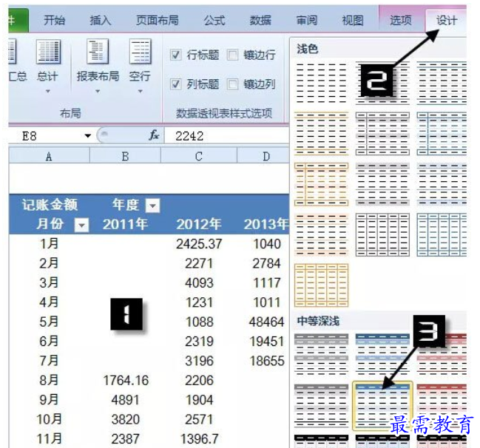Screen dimensions: 480x448
Task: Switch to the 开始 ribbon tab
Action: (x=54, y=21)
